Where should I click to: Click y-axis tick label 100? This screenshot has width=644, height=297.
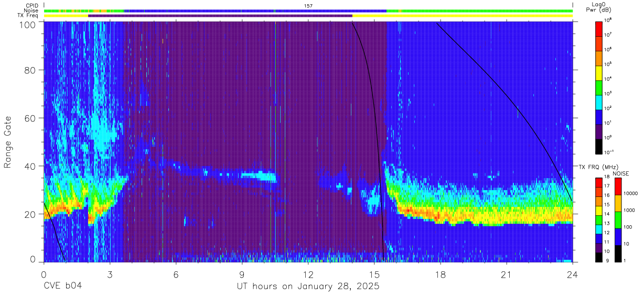(28, 24)
